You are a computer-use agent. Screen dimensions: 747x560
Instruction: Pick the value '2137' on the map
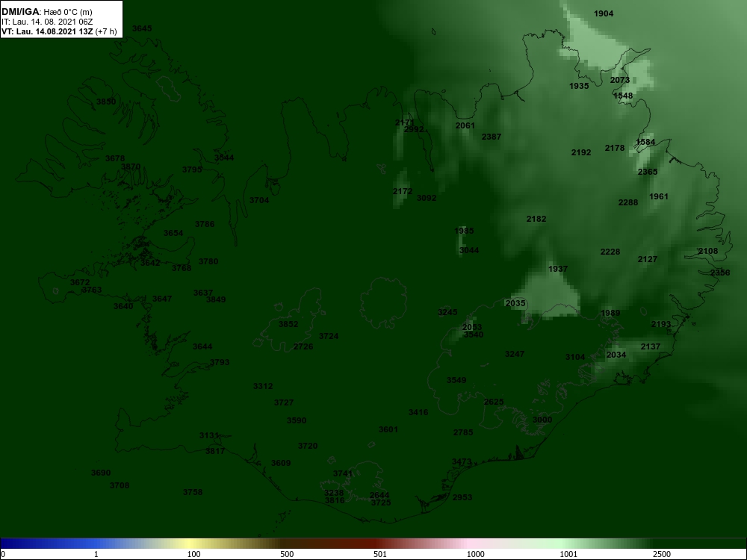651,346
